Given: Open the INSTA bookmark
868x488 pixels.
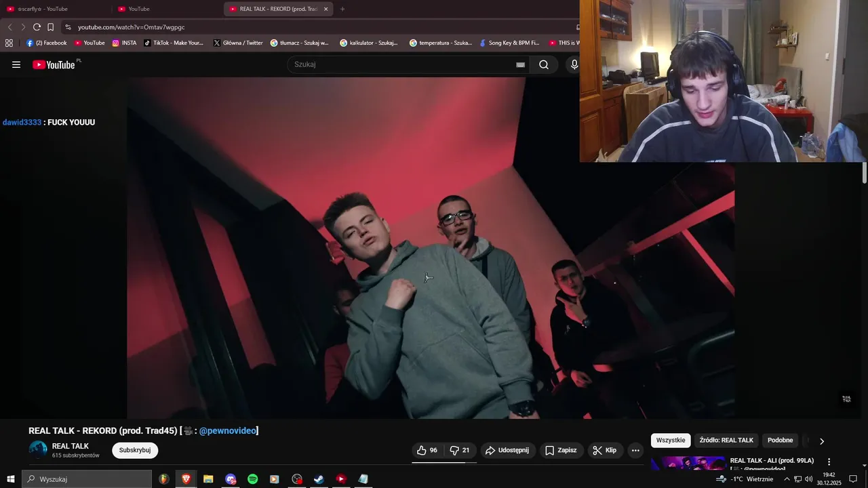Looking at the screenshot, I should [124, 43].
